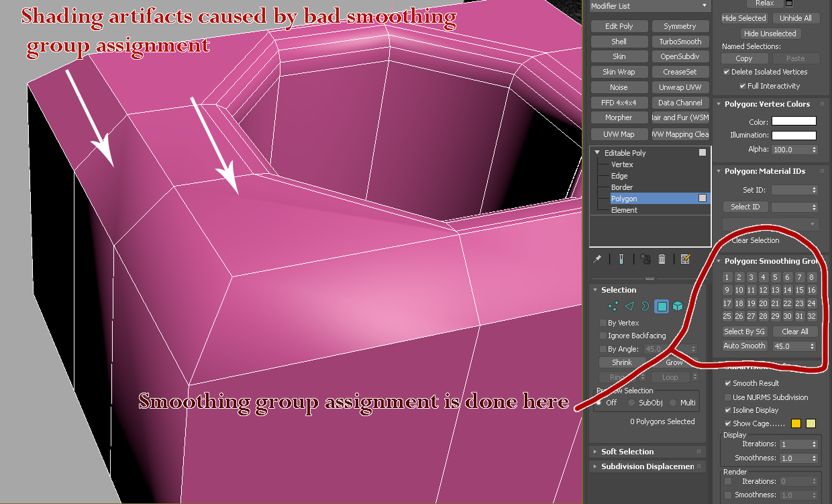The width and height of the screenshot is (832, 504).
Task: Open the vertex Color swatch
Action: (794, 121)
